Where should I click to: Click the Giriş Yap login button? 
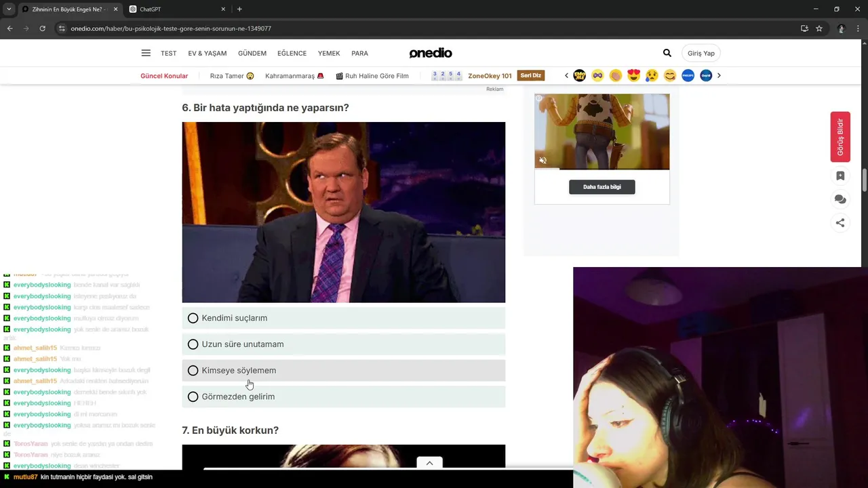point(701,53)
